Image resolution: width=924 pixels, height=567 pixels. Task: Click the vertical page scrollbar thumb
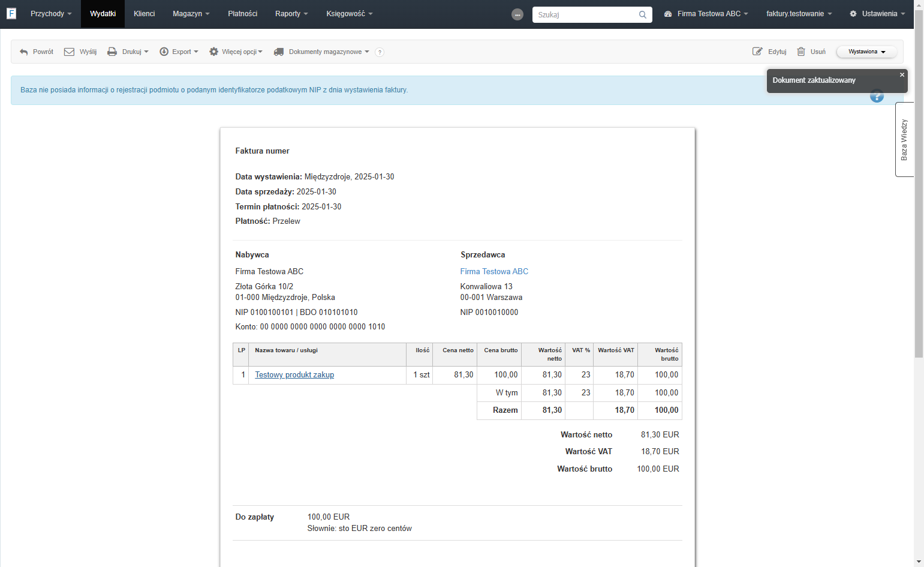click(x=919, y=183)
